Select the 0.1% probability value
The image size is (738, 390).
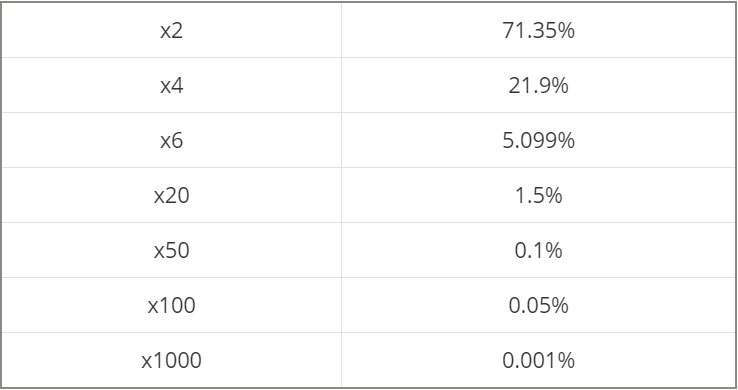click(538, 250)
